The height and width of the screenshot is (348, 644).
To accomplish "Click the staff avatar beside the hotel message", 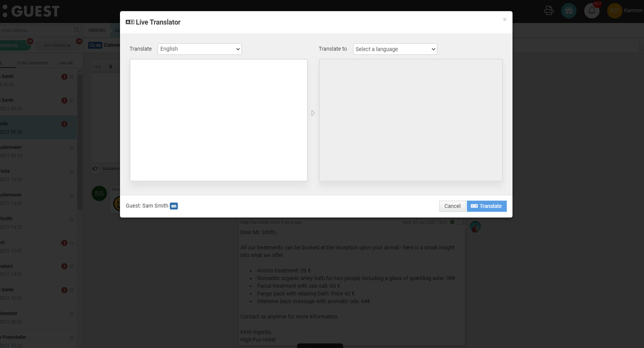I will (x=475, y=227).
